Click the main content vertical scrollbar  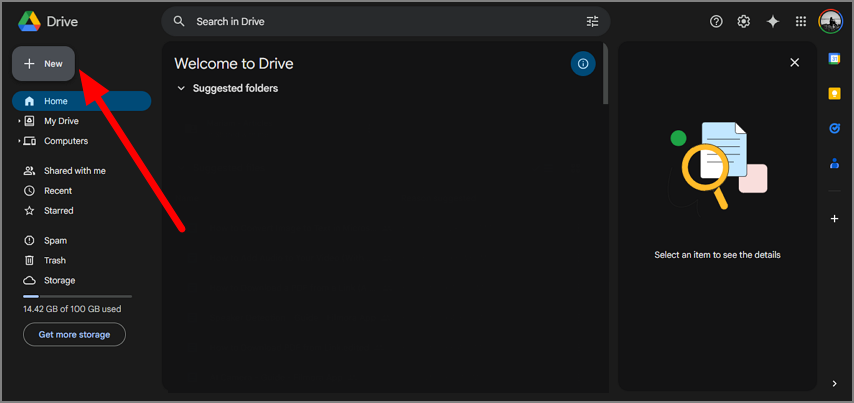click(606, 73)
